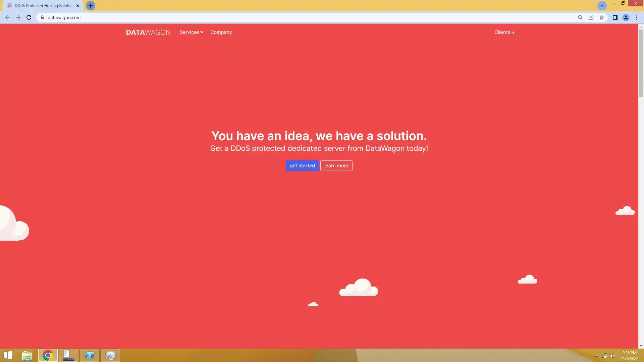Open a new tab with plus button

90,6
